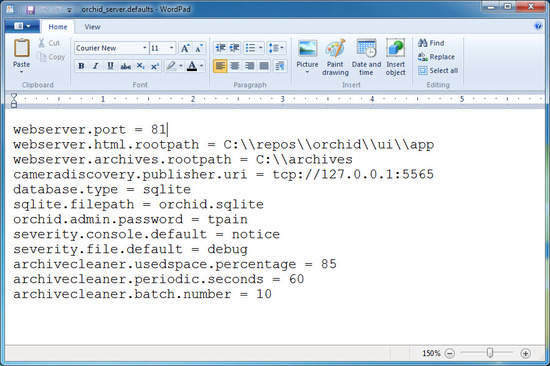Apply strikethrough formatting
This screenshot has height=366, width=550.
click(x=125, y=66)
